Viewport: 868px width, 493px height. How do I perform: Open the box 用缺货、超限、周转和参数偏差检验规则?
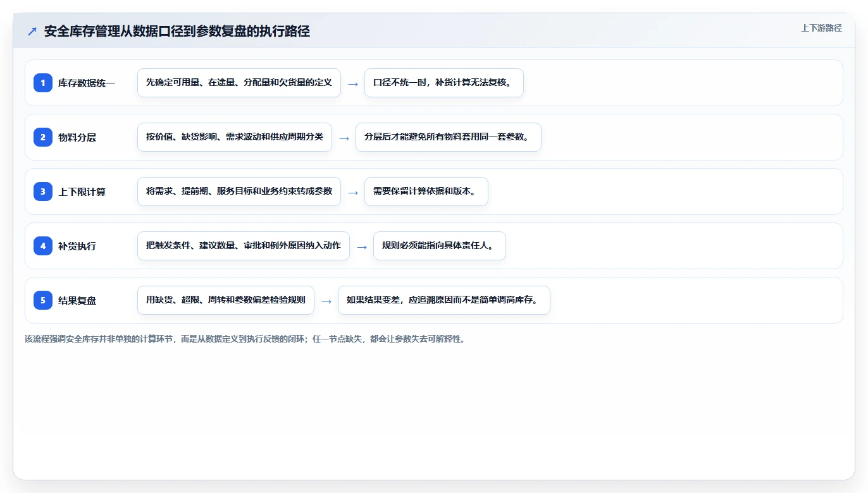[x=226, y=300]
